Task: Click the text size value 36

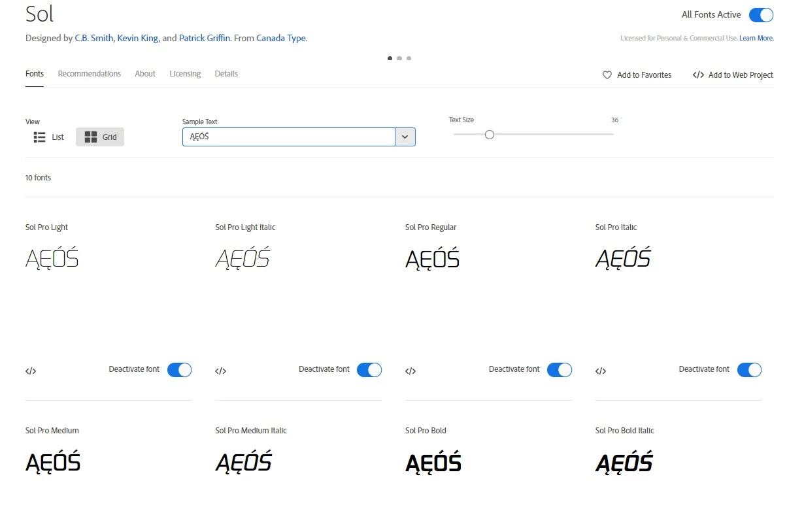Action: 614,120
